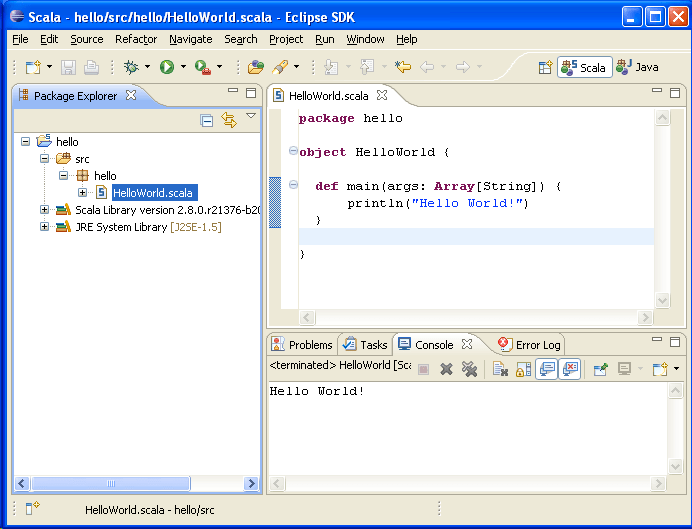The width and height of the screenshot is (692, 529).
Task: Launch Debug with the bug icon
Action: 131,67
